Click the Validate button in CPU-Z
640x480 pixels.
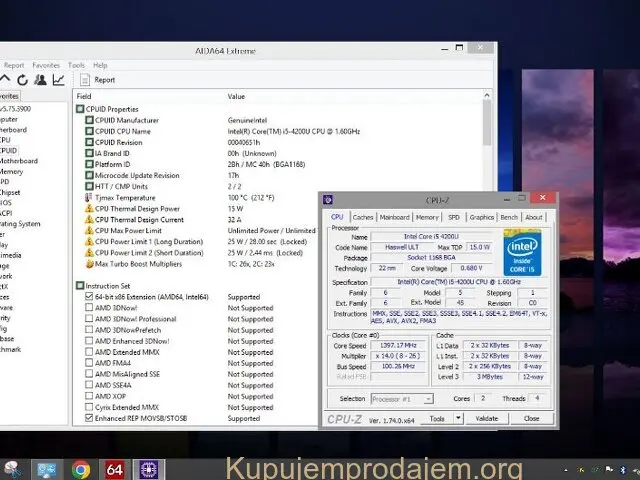487,419
